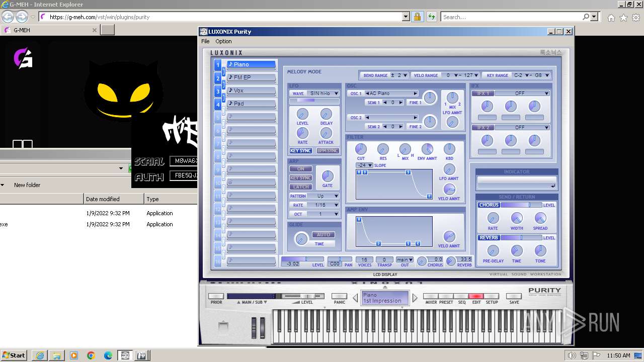This screenshot has height=362, width=644.
Task: Enable the IFX 2 effect
Action: [x=483, y=128]
